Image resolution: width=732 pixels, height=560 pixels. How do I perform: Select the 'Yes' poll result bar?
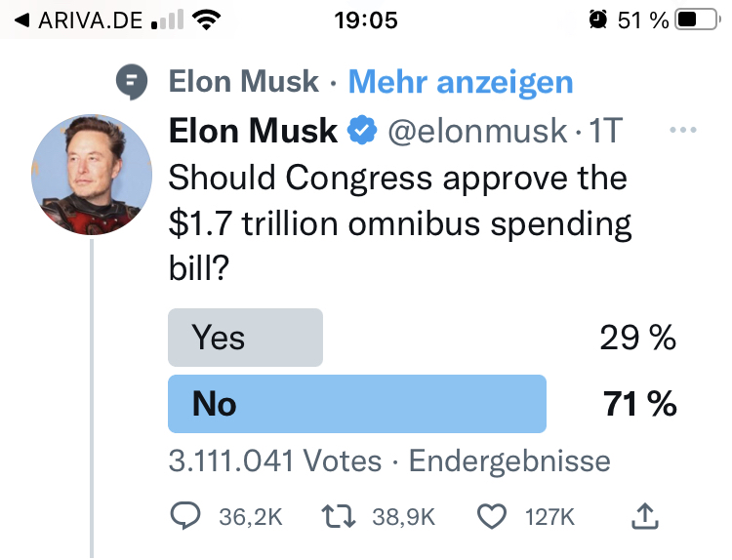click(x=245, y=338)
